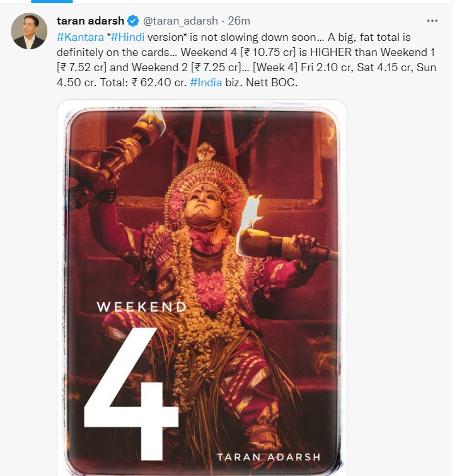
Task: Click the TARAN ADARSH watermark on poster
Action: pos(269,456)
